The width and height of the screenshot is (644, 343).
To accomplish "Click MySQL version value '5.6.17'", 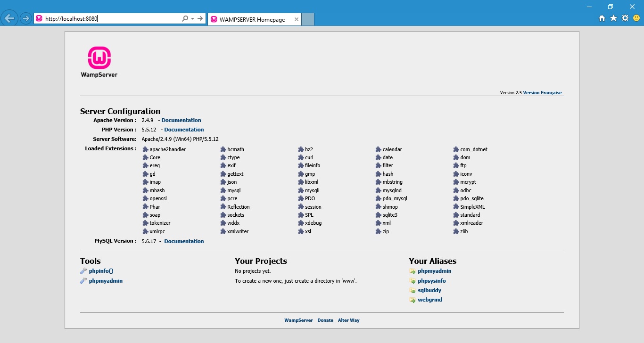I will pyautogui.click(x=149, y=241).
